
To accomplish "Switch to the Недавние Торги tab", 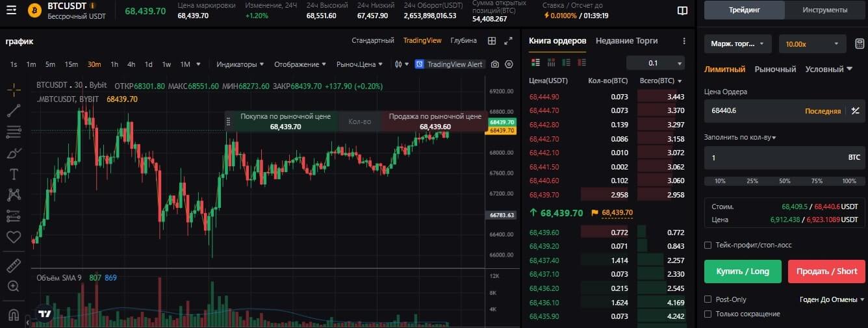I will (626, 40).
